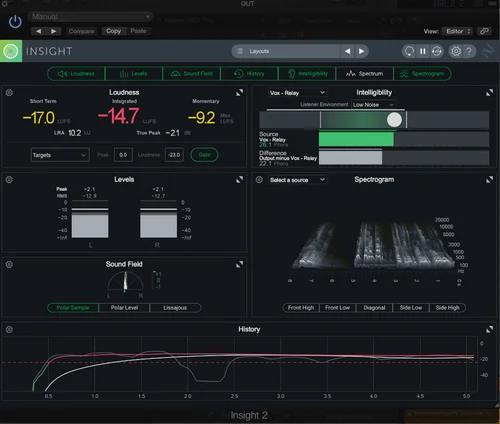This screenshot has width=500, height=424.
Task: Choose the Front Low spectrogram view
Action: tap(337, 308)
